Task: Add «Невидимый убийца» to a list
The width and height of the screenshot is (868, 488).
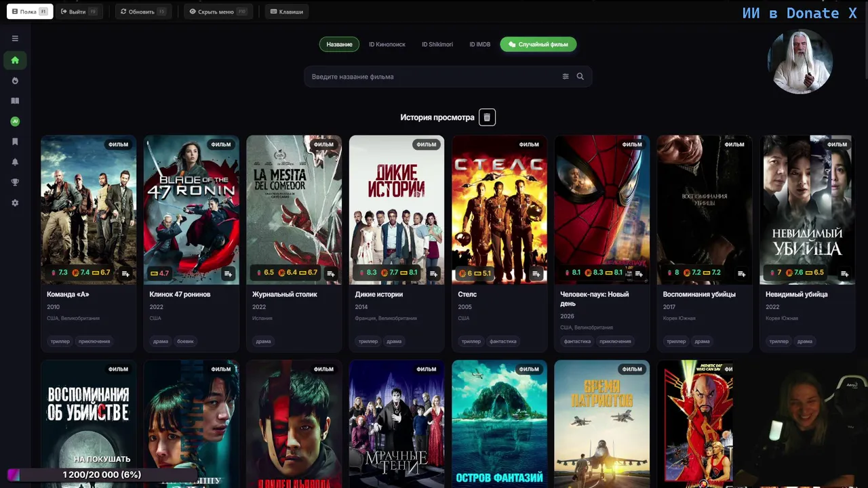Action: tap(844, 274)
